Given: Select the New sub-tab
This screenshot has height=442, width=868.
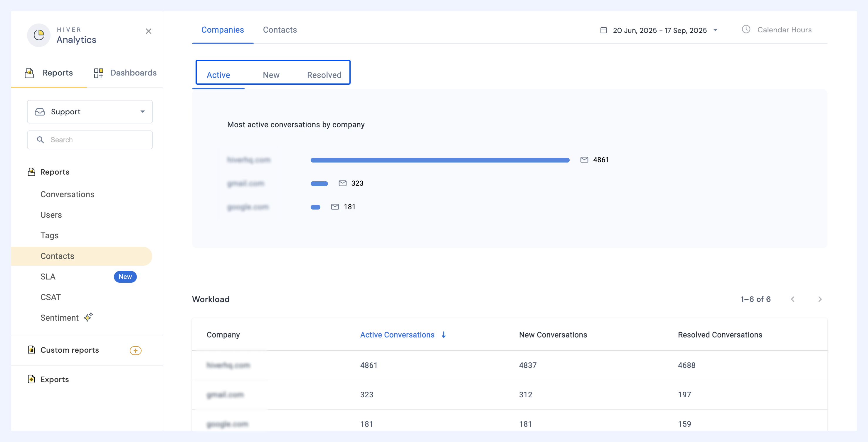Looking at the screenshot, I should (x=271, y=75).
